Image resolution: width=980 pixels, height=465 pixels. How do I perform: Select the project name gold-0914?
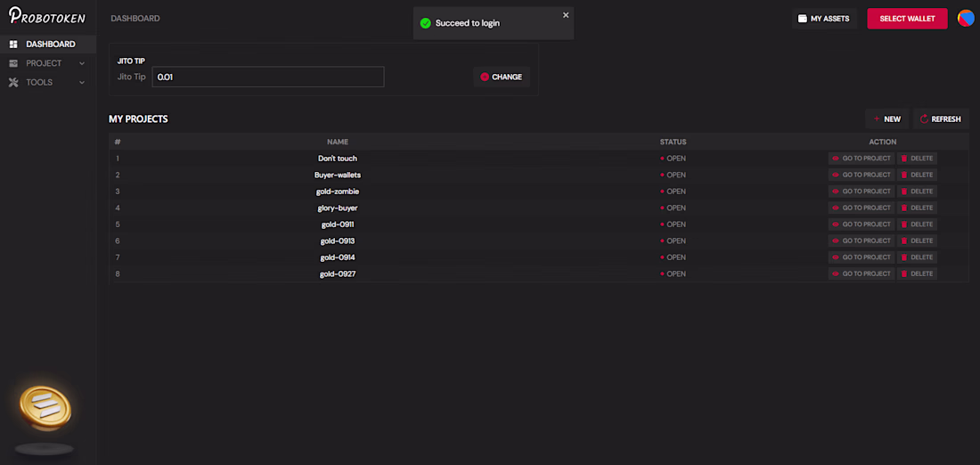click(338, 257)
